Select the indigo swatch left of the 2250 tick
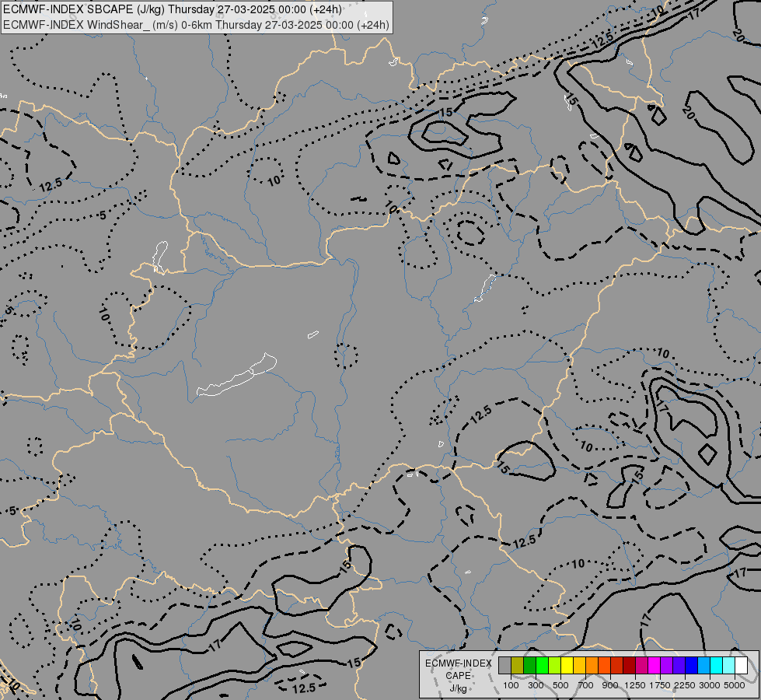 click(x=679, y=665)
